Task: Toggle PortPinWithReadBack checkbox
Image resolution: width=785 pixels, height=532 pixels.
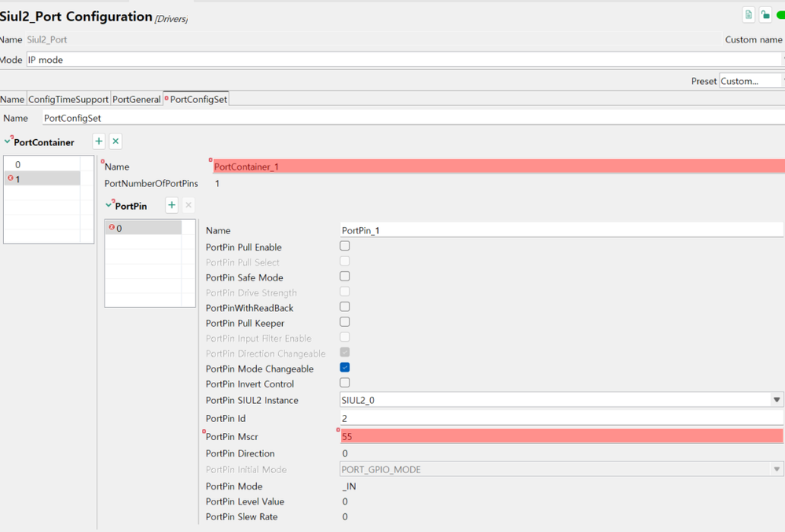Action: [344, 306]
